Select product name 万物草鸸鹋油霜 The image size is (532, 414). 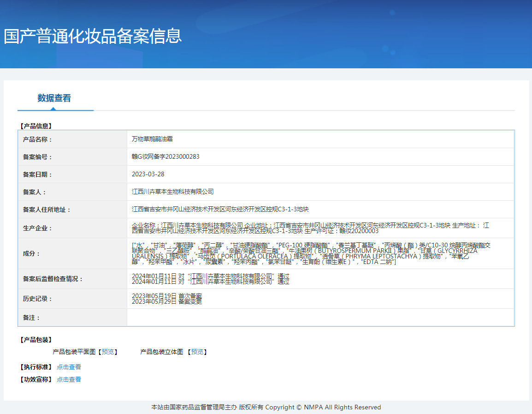[152, 139]
